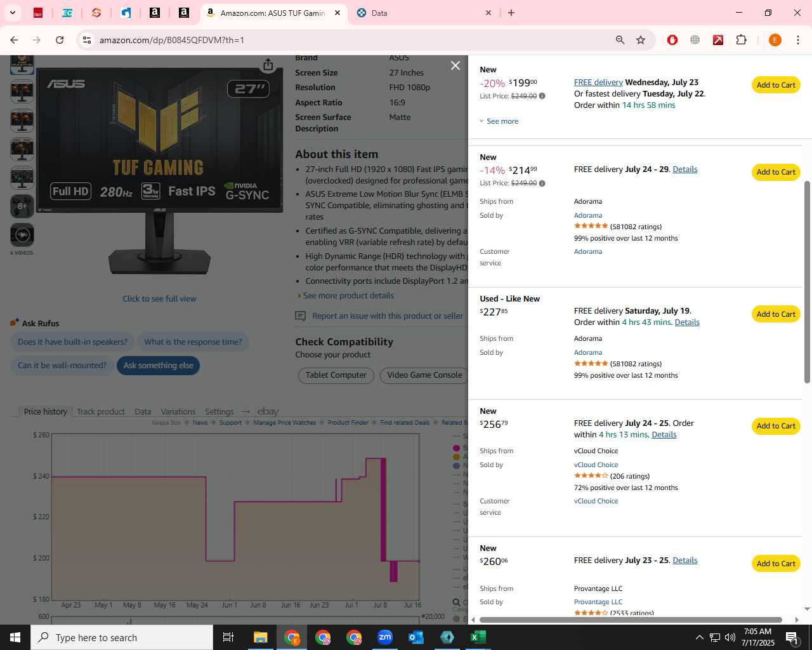The width and height of the screenshot is (812, 650).
Task: Toggle the magenta legend dot in Keepa chart
Action: pos(456,448)
